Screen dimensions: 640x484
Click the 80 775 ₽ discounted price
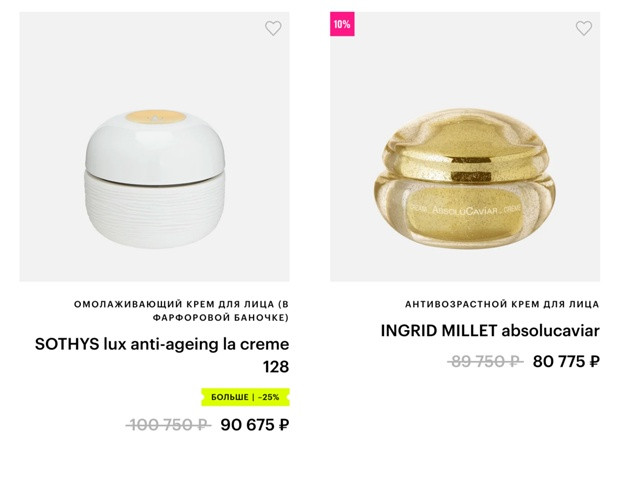coord(566,361)
